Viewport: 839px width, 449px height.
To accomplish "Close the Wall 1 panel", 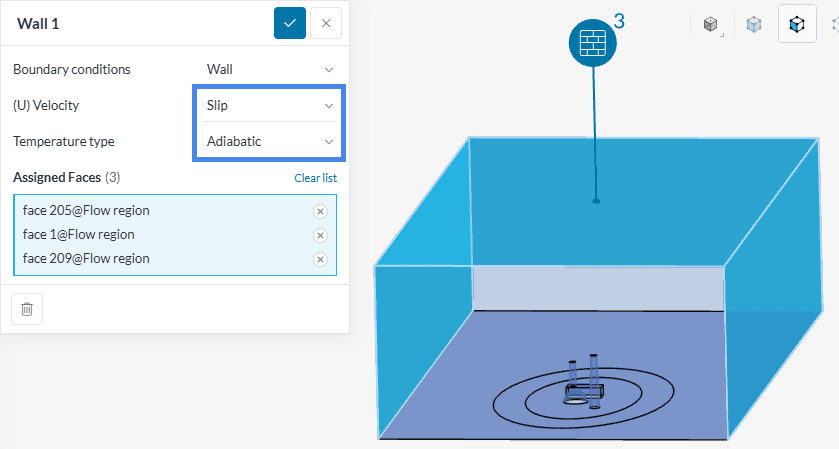I will [x=325, y=23].
